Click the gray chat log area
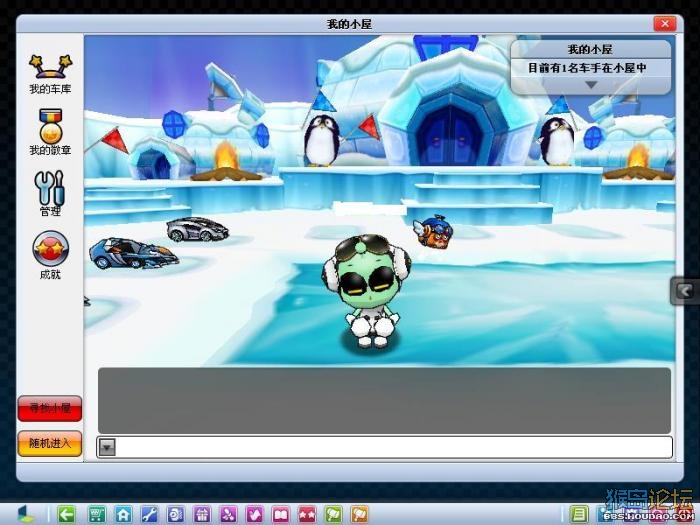 [384, 400]
